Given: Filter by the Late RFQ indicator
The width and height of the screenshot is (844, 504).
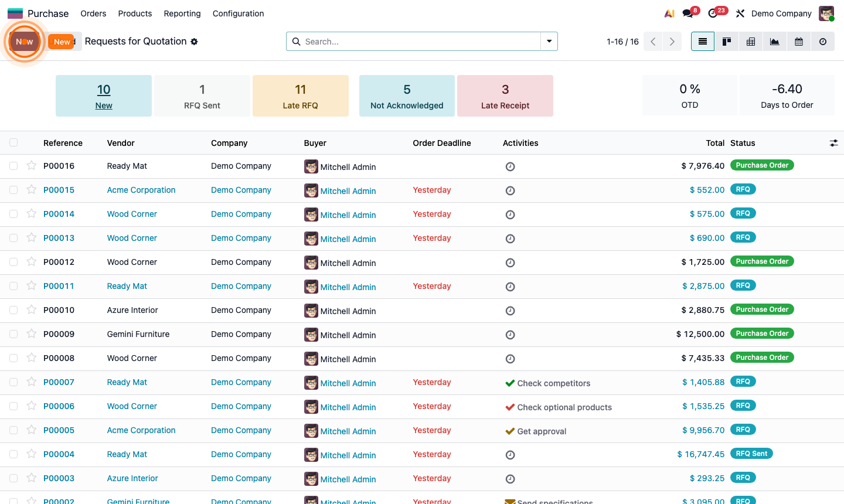Looking at the screenshot, I should coord(301,96).
